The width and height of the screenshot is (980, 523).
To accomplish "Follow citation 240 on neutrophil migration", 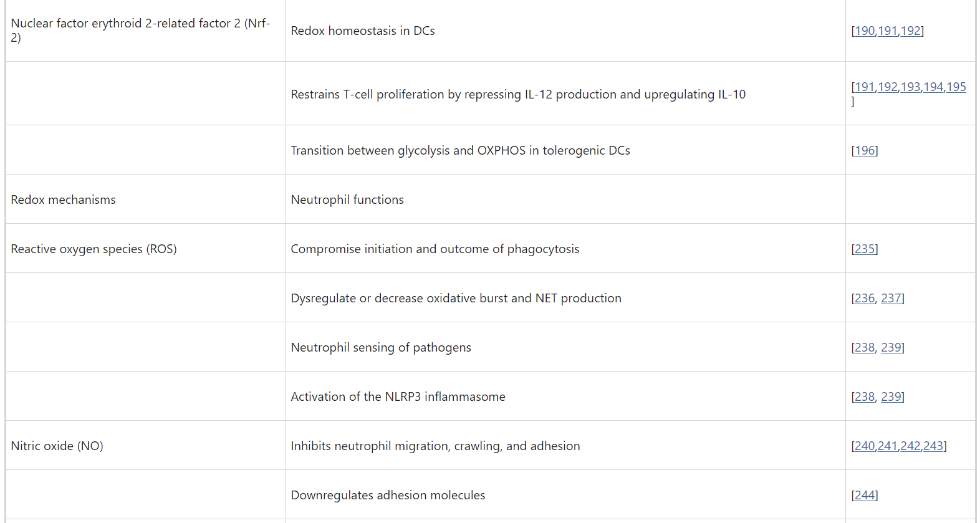I will (865, 446).
